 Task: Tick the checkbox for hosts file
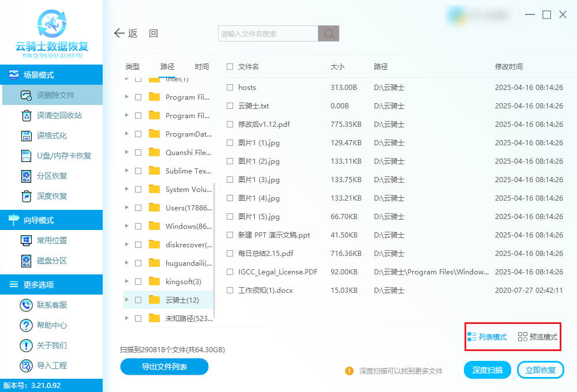click(230, 87)
